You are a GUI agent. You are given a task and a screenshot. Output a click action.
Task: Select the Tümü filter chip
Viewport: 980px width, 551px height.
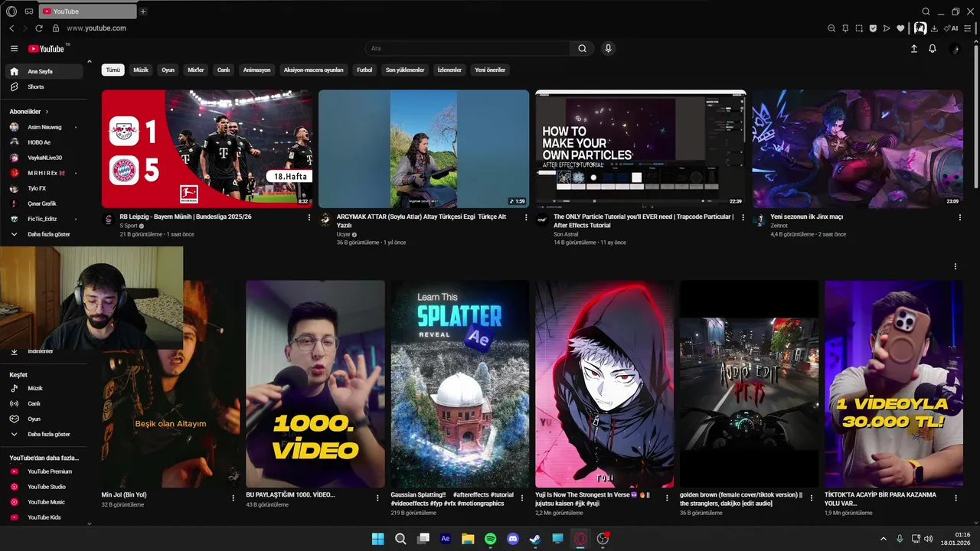(113, 70)
